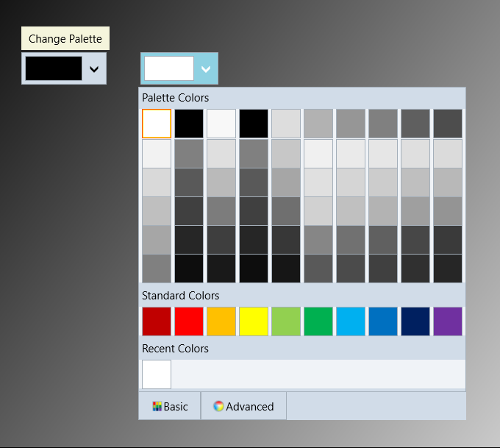Select the white recent color swatch

coord(157,374)
